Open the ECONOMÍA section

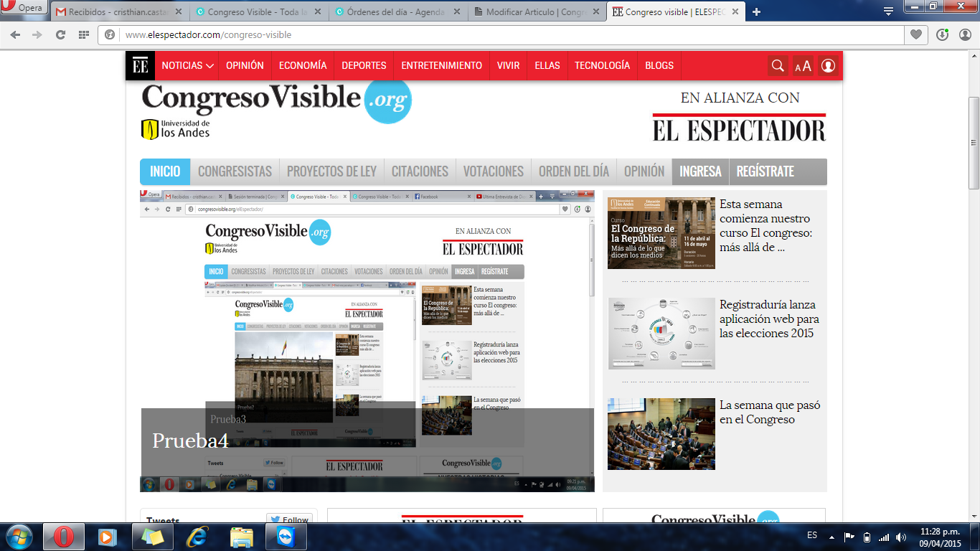(x=303, y=65)
